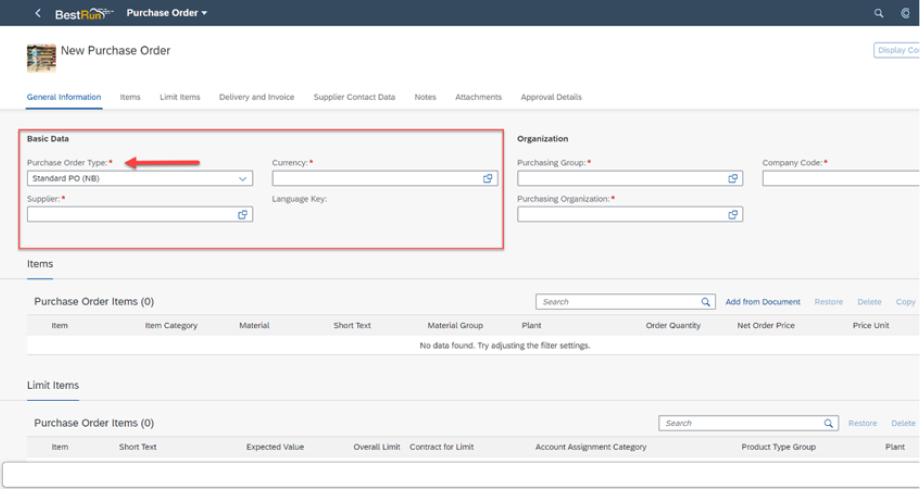This screenshot has width=920, height=489.
Task: Open Delivery and Invoice tab
Action: tap(257, 97)
